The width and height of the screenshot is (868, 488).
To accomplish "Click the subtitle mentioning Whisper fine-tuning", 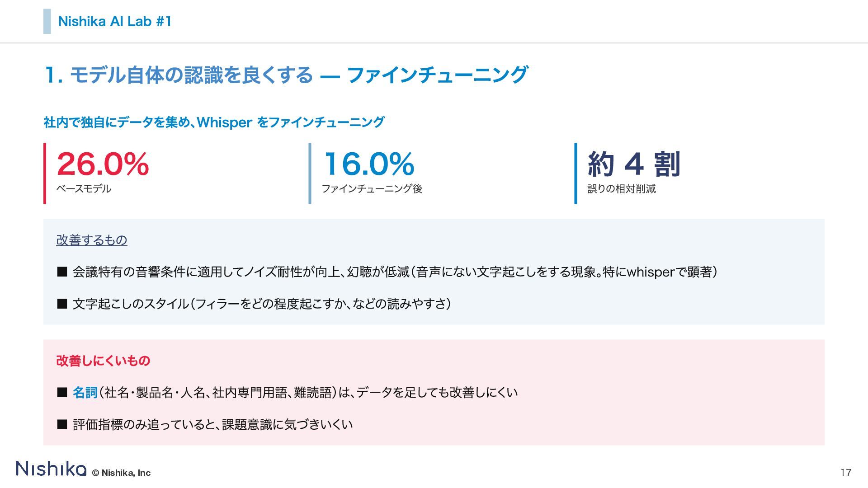I will [214, 122].
